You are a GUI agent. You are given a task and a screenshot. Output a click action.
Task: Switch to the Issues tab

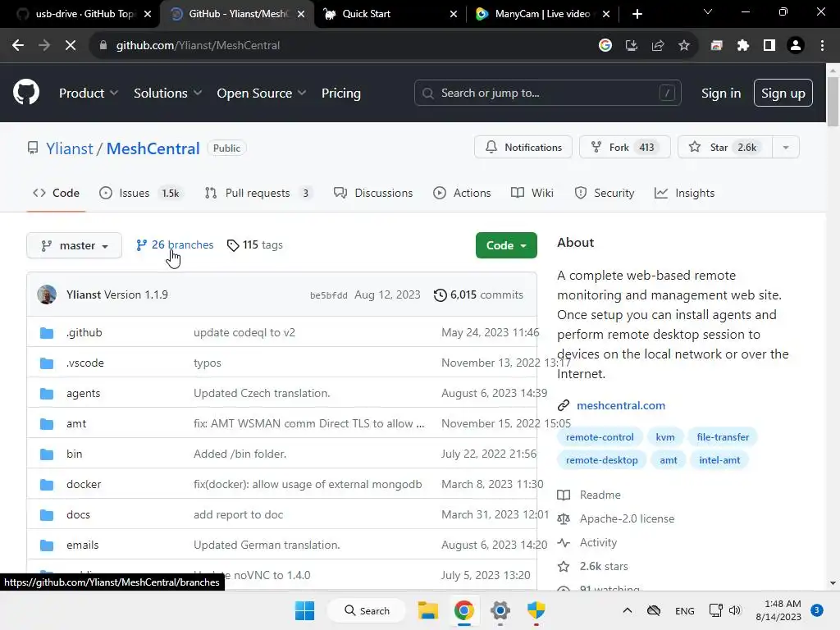pos(141,194)
